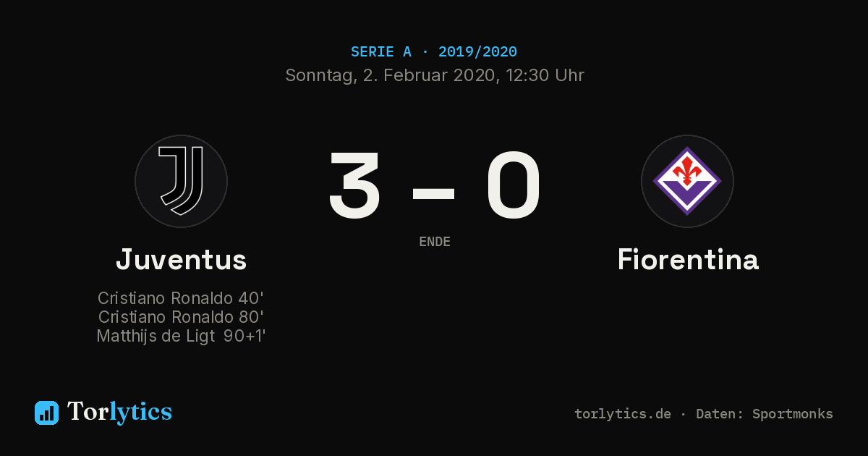Select the Cristiano Ronaldo 80' goal entry
868x456 pixels.
[x=181, y=317]
